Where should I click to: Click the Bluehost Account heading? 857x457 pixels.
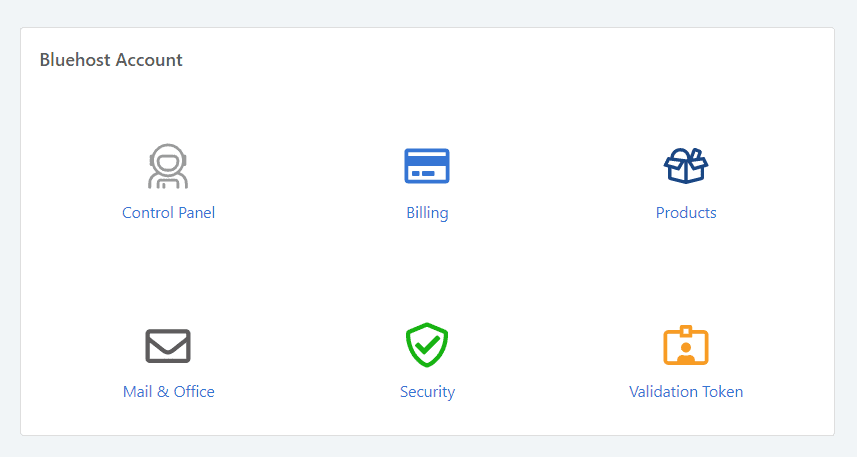coord(111,60)
